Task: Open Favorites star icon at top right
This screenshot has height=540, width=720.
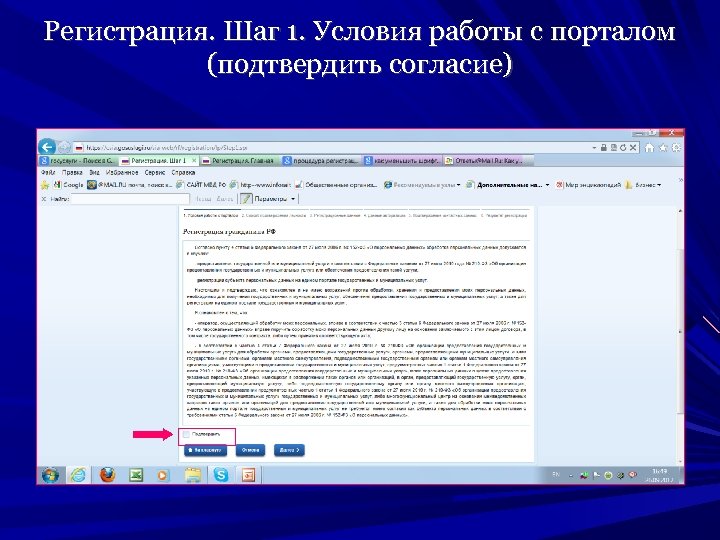Action: 663,147
